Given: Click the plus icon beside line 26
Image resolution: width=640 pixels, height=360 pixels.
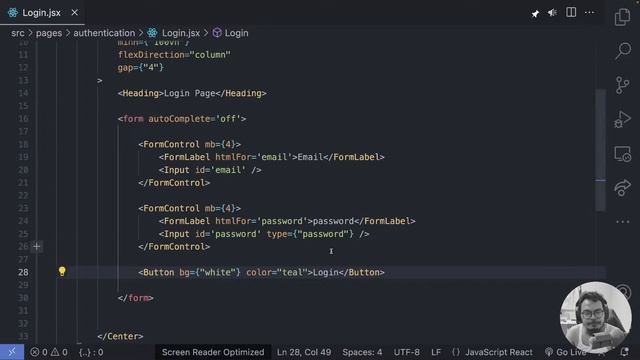Looking at the screenshot, I should tap(36, 246).
